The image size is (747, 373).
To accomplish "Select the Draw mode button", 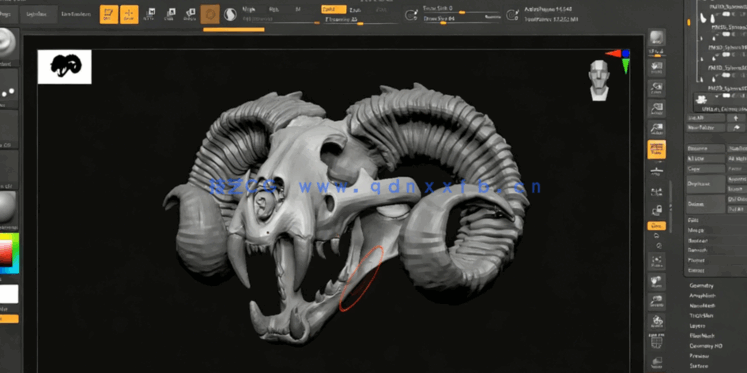I will click(129, 14).
